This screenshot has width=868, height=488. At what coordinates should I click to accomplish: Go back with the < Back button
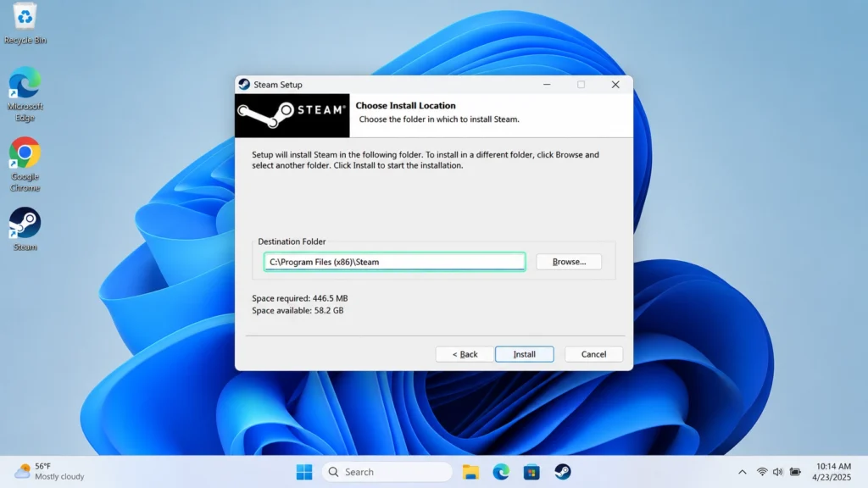[465, 354]
